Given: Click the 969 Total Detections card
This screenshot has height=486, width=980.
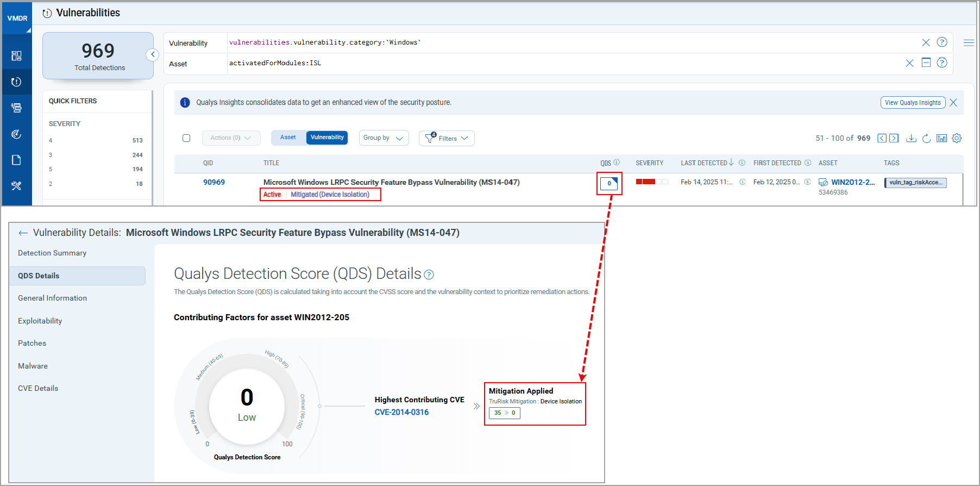Looking at the screenshot, I should tap(98, 56).
